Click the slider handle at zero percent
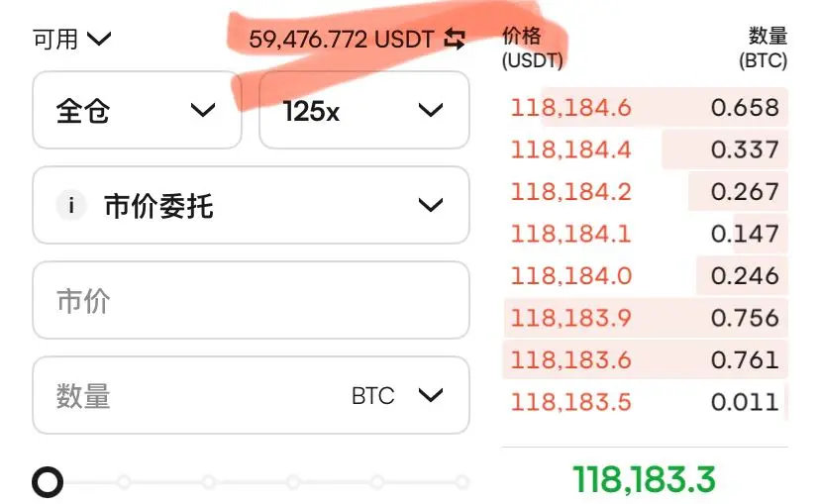Screen dimensions: 820x504 (48, 482)
